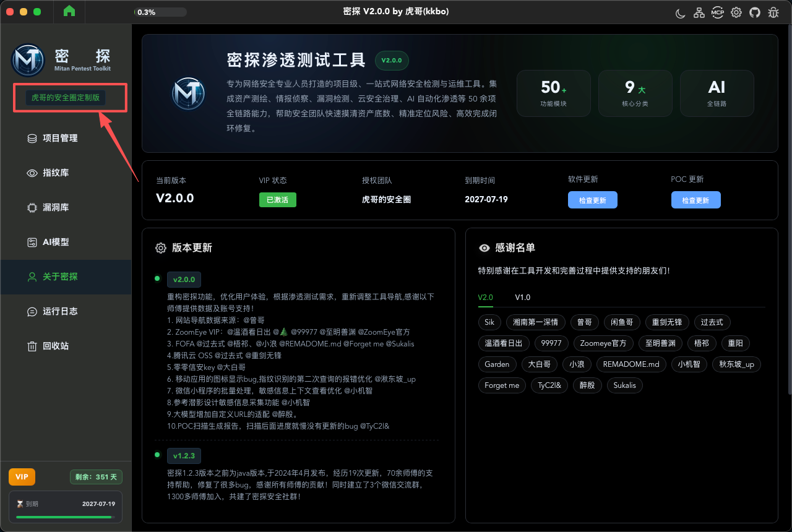Click the V2.0.0 badge beside 密探渗透测试工具

coord(392,61)
